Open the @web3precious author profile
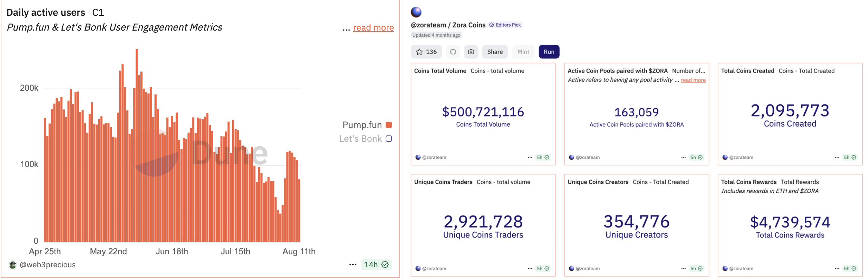This screenshot has width=868, height=280. coord(47,265)
